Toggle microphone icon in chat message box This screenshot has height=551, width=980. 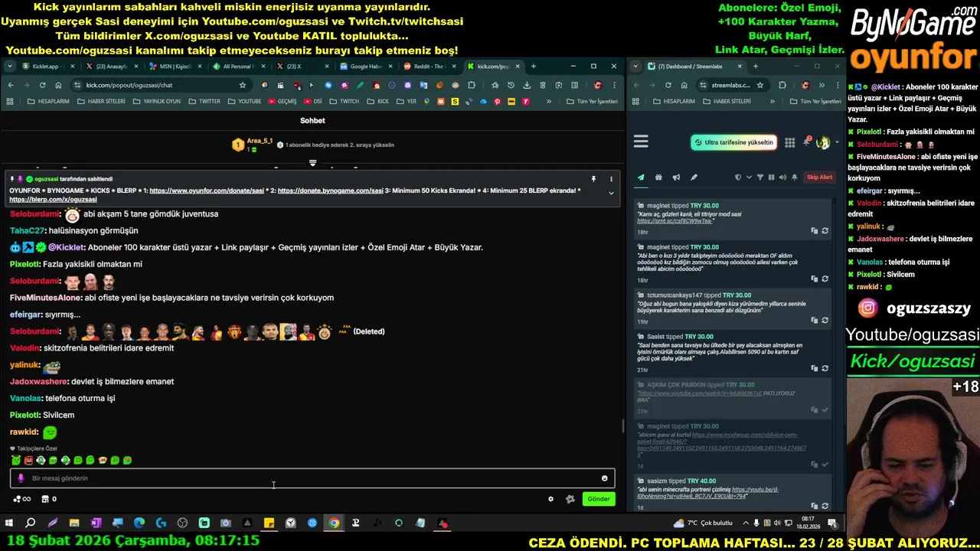(x=21, y=478)
